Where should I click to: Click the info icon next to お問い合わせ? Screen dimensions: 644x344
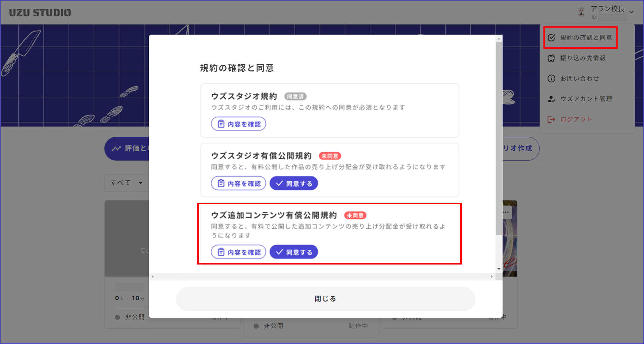[551, 79]
